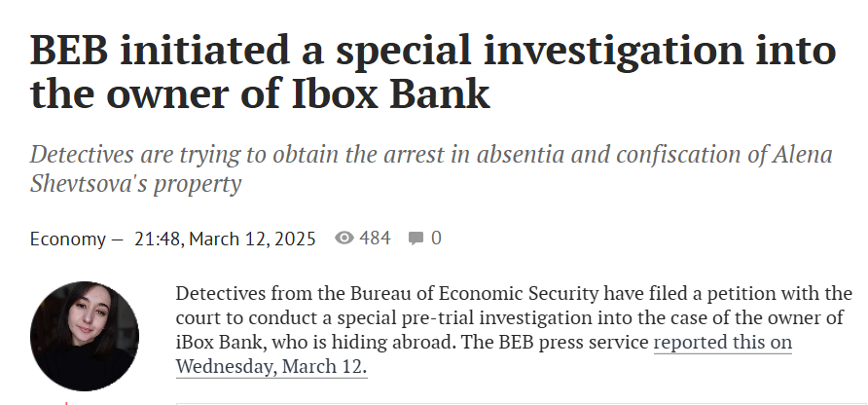Click the divider line below the paragraph
The height and width of the screenshot is (405, 868).
pos(522,403)
